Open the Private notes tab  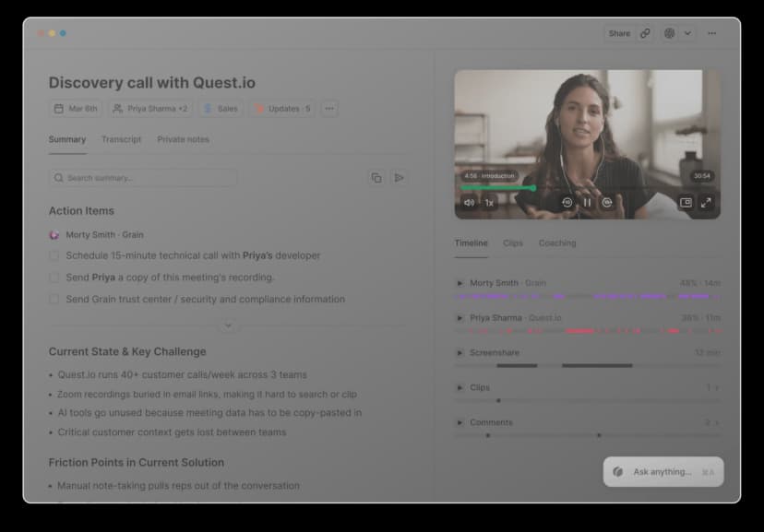click(x=183, y=139)
